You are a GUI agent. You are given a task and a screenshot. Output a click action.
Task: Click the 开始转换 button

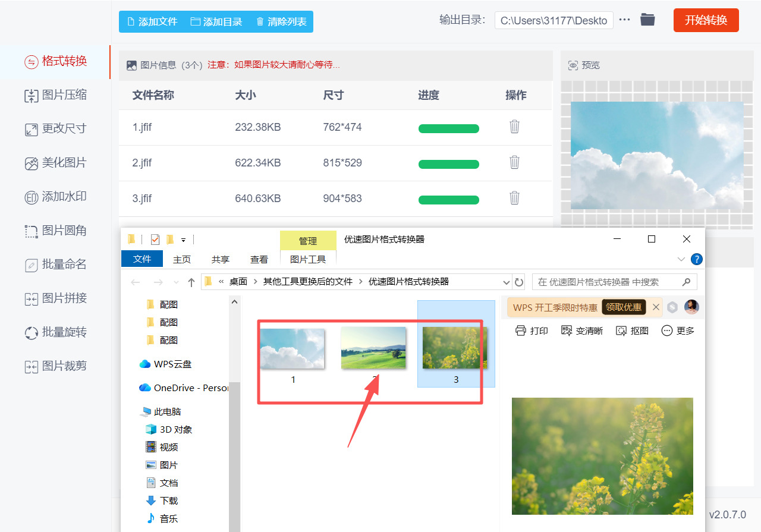click(x=706, y=19)
